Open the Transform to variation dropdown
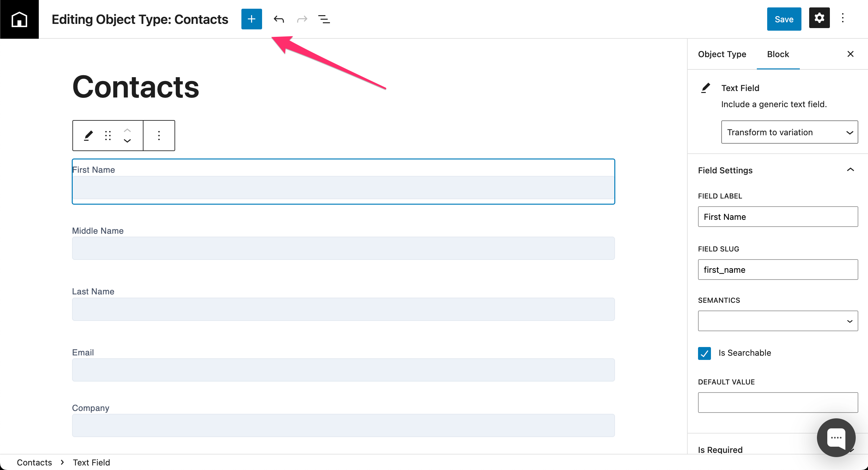Image resolution: width=868 pixels, height=470 pixels. [x=789, y=132]
